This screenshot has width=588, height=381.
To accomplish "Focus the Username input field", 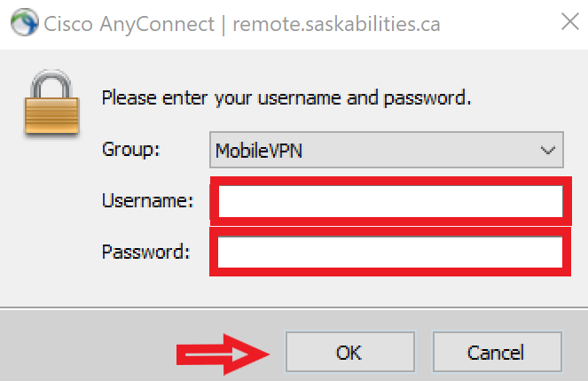I will point(390,201).
